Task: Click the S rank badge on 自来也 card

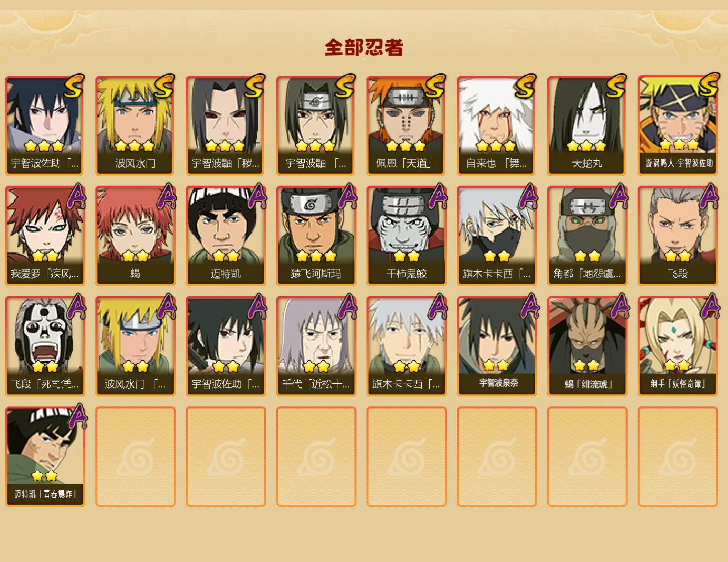Action: [525, 86]
